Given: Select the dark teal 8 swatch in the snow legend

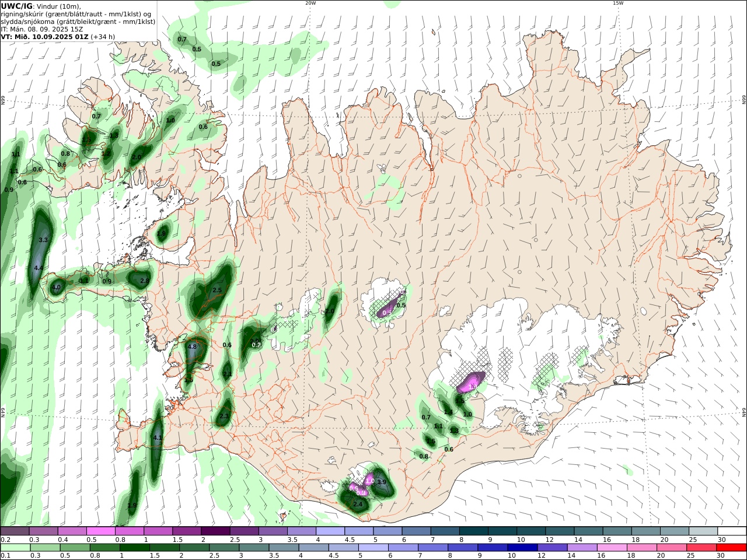Looking at the screenshot, I should [x=473, y=531].
